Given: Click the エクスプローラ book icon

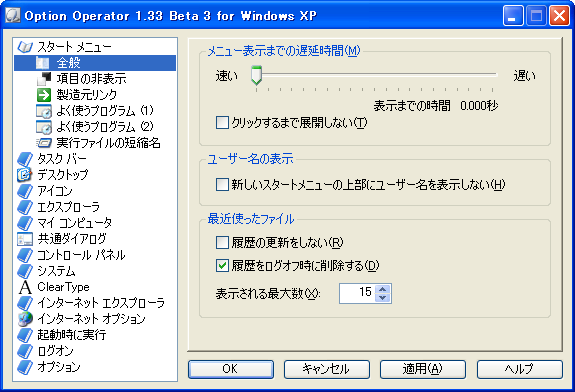Looking at the screenshot, I should 25,207.
